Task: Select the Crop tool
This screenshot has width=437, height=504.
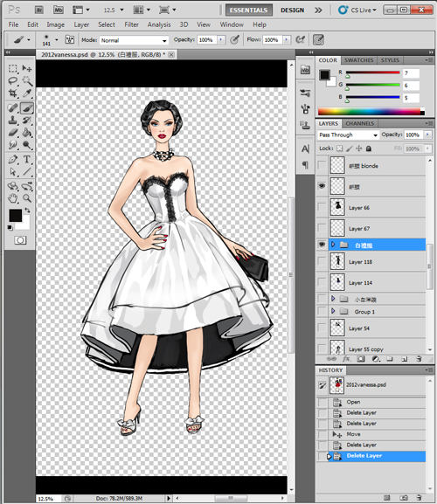Action: tap(13, 93)
